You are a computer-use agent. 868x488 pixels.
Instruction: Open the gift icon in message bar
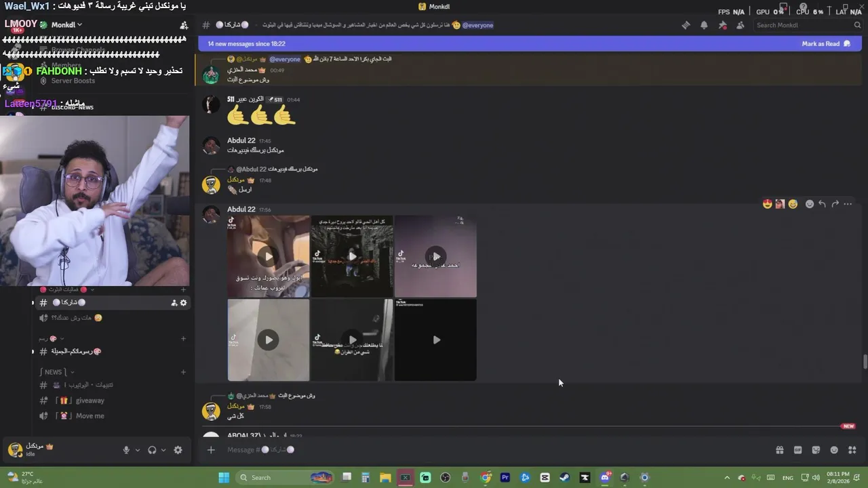[x=780, y=450]
